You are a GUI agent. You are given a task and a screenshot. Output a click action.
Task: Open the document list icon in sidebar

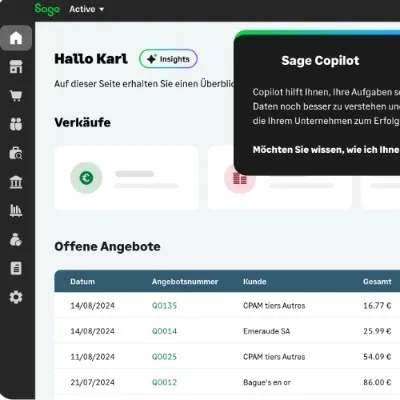(16, 268)
